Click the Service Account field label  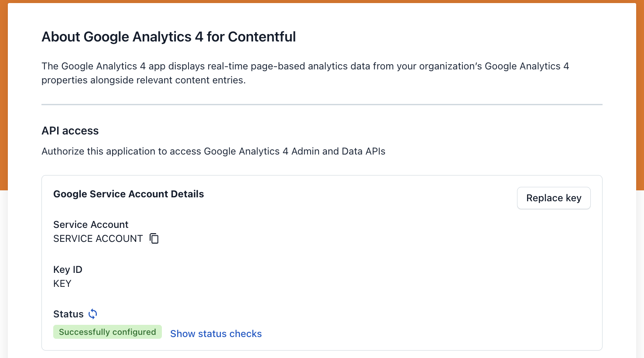(x=91, y=224)
